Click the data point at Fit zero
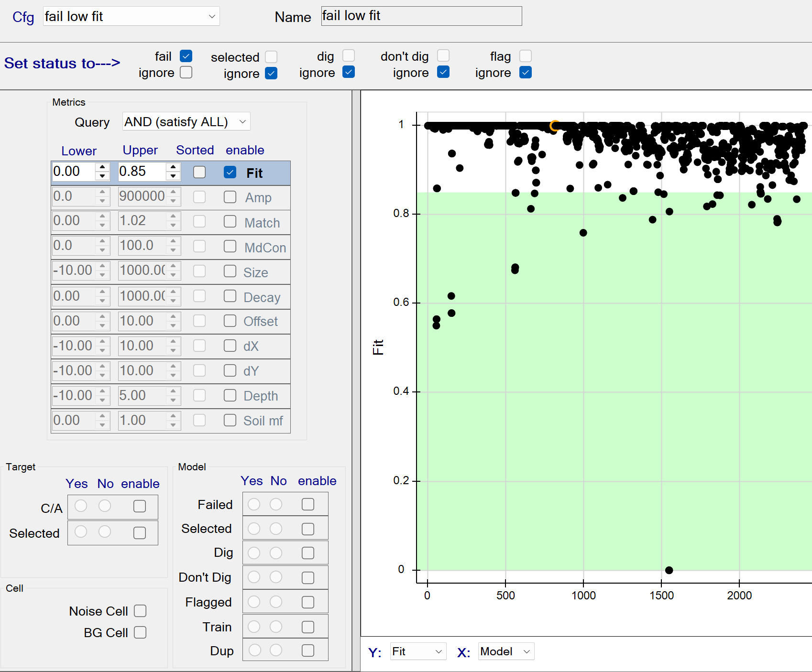812x672 pixels. pyautogui.click(x=669, y=570)
